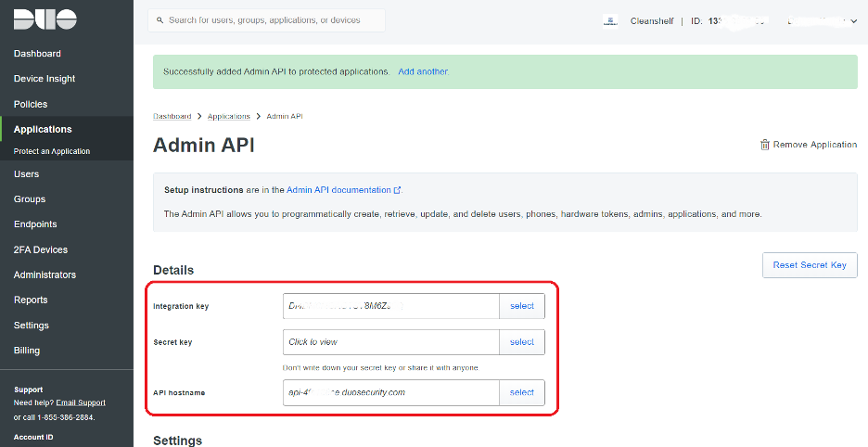The height and width of the screenshot is (447, 868).
Task: Click the Admin API page heading
Action: tap(204, 145)
